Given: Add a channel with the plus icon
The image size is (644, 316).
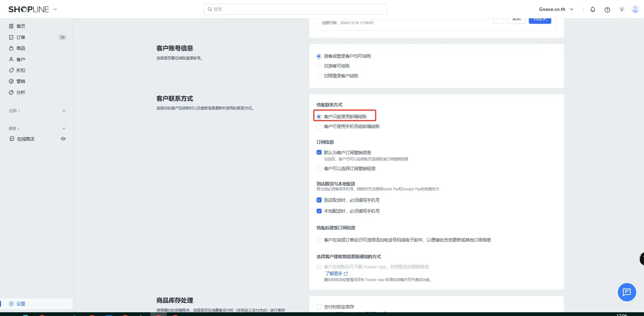Looking at the screenshot, I should click(x=64, y=128).
